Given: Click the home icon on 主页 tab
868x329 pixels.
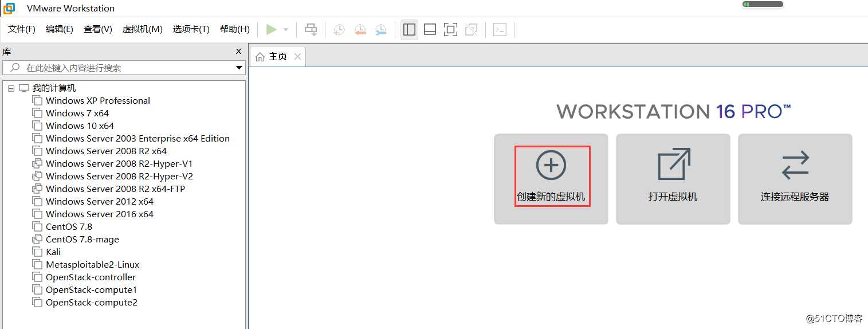Looking at the screenshot, I should [x=260, y=57].
